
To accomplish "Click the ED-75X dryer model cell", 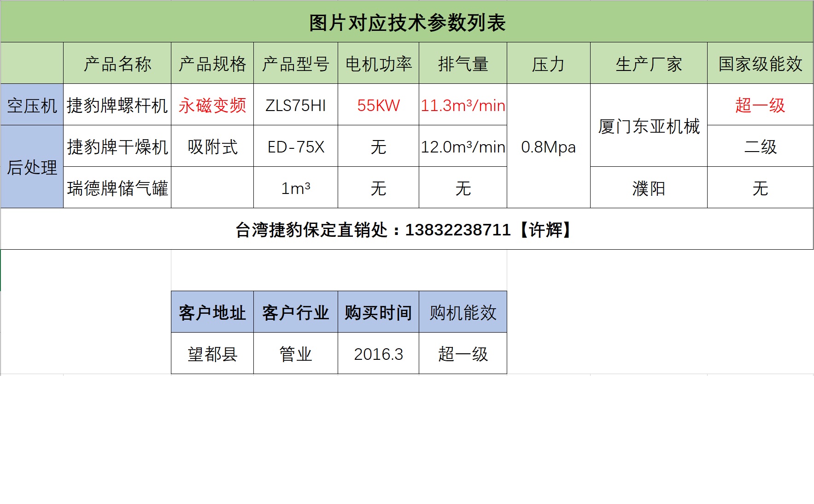I will [x=295, y=147].
